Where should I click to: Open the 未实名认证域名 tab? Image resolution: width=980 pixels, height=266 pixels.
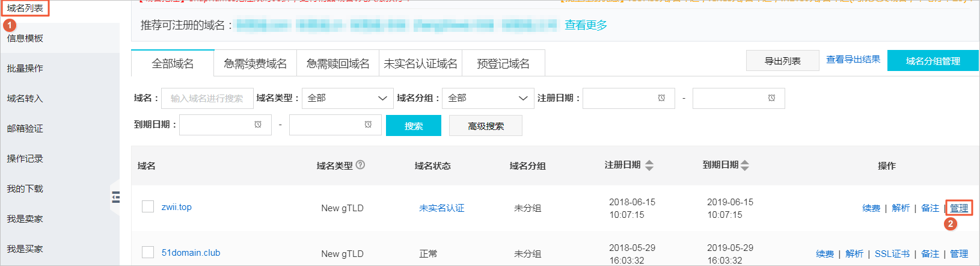click(x=420, y=63)
